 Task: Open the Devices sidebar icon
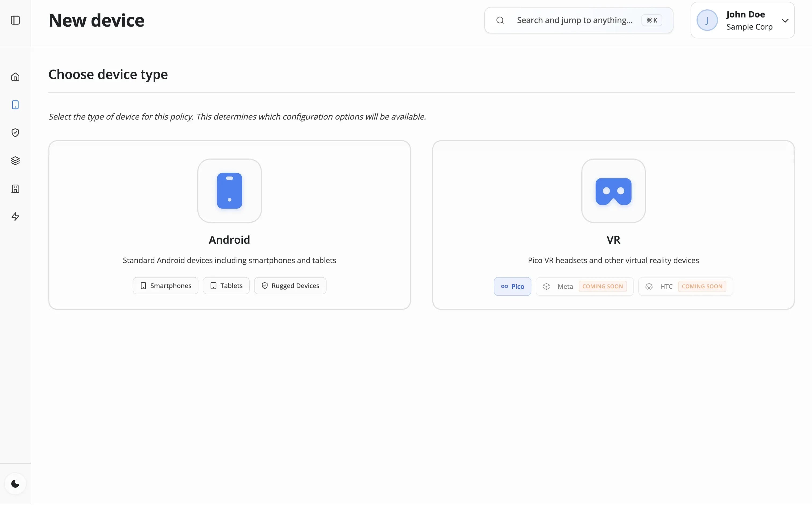[15, 105]
